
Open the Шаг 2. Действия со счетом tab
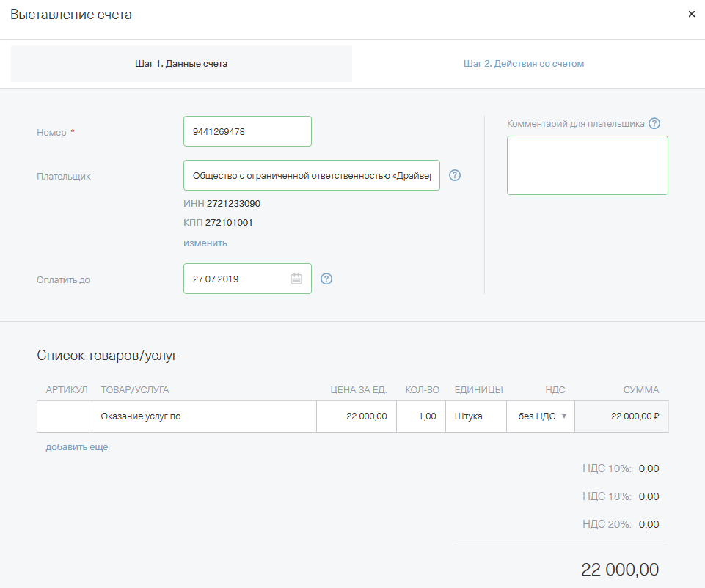(x=523, y=64)
